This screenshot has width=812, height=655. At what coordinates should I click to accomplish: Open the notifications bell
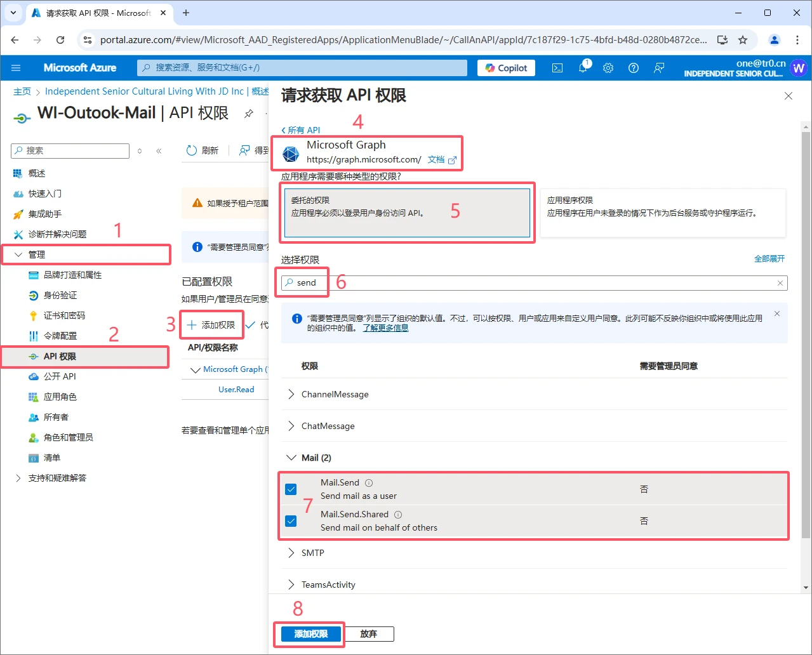point(583,68)
